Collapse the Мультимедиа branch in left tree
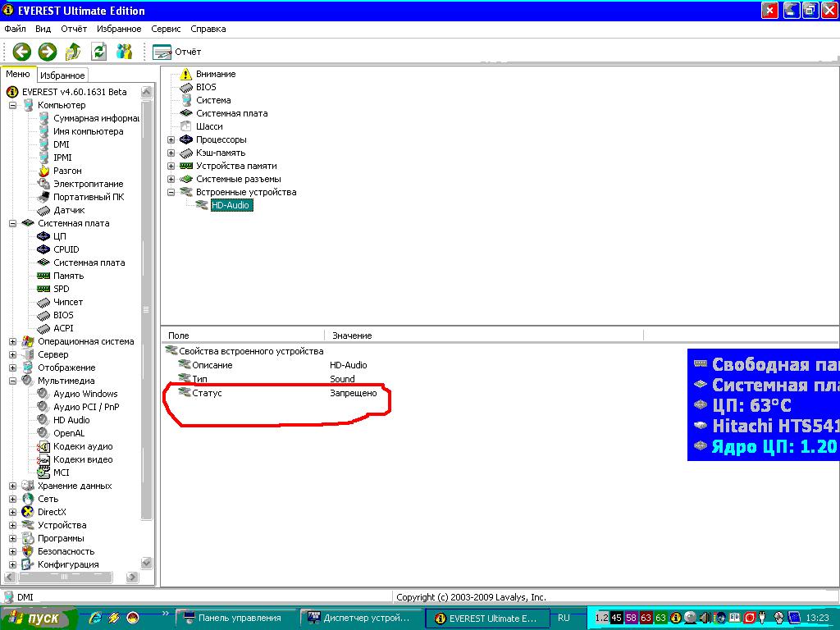840x630 pixels. (x=12, y=381)
